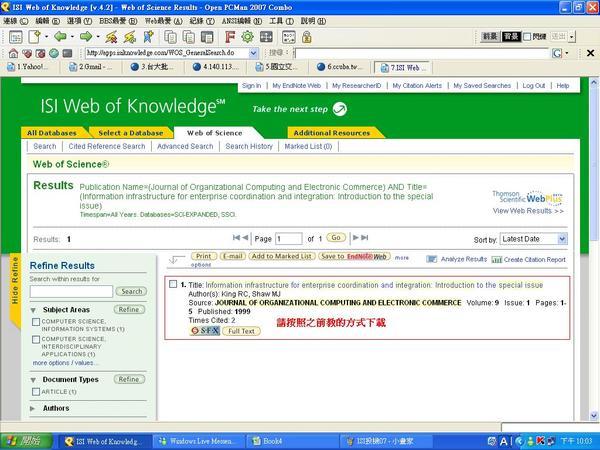Click the article title link in result 1
The width and height of the screenshot is (600, 450).
tap(374, 285)
